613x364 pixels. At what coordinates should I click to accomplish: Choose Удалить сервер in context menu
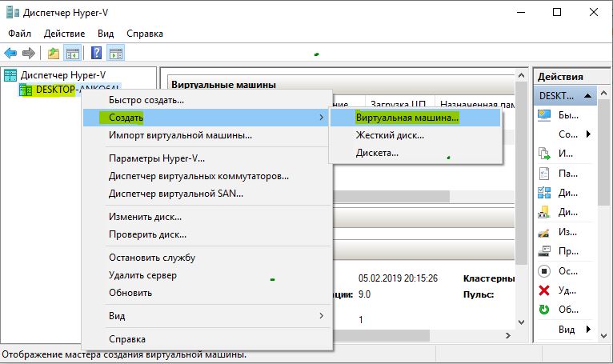point(207,275)
